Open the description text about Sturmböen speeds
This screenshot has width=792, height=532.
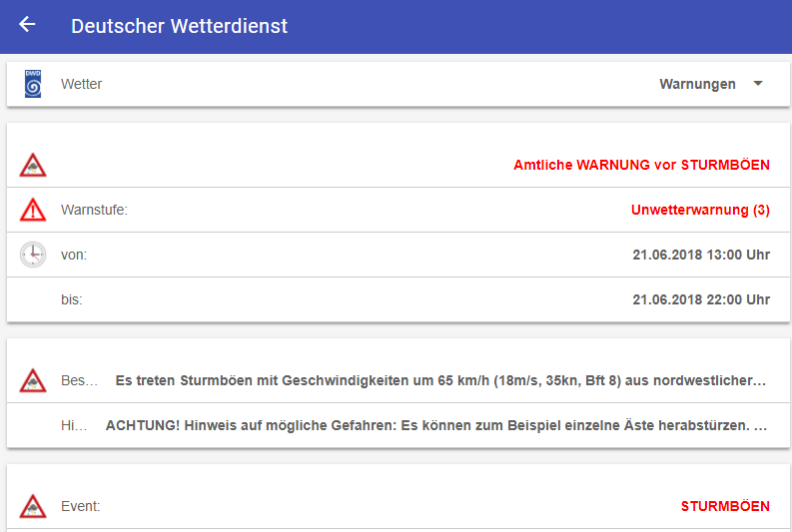point(440,380)
